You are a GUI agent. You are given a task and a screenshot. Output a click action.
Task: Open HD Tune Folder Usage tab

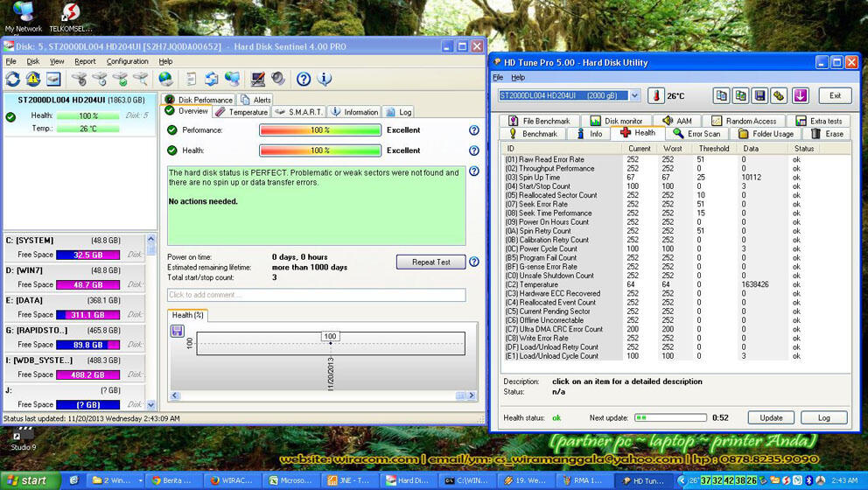pos(766,134)
